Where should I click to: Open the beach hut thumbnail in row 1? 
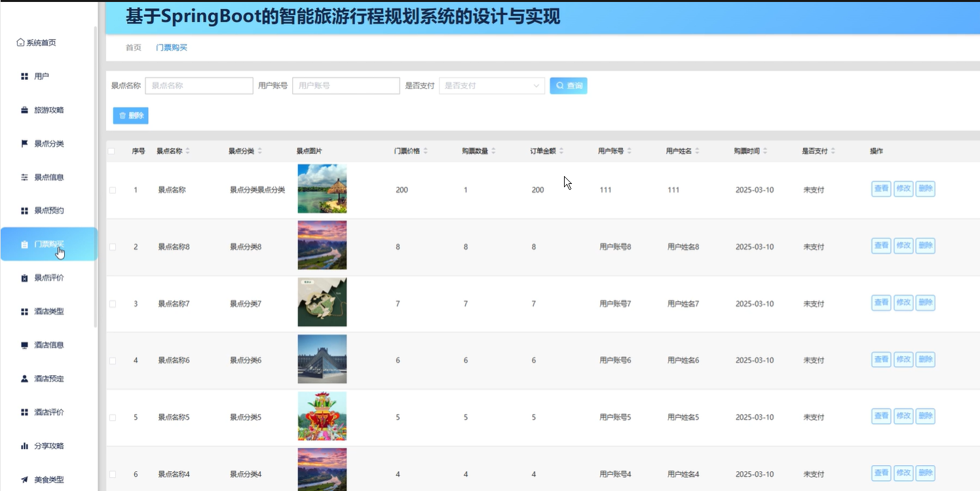tap(322, 189)
